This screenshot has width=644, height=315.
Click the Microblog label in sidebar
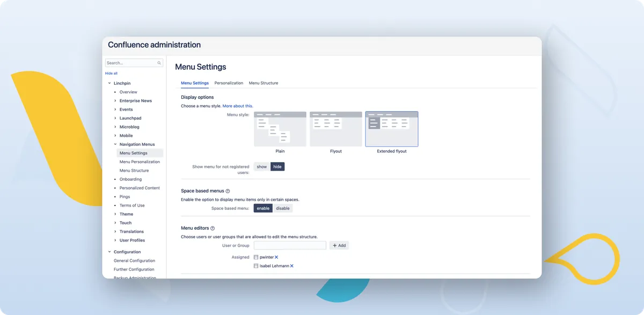(x=129, y=127)
